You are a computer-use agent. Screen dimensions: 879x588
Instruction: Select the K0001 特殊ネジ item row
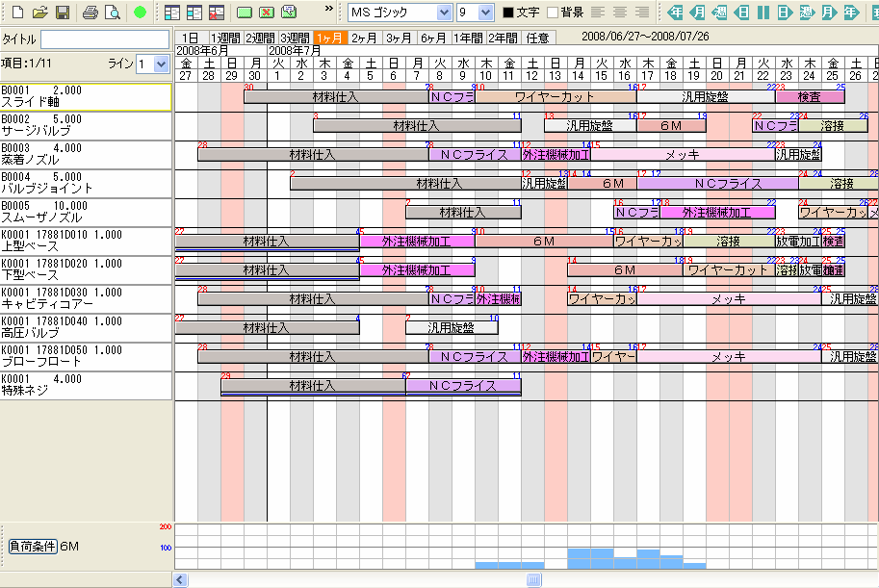tap(86, 386)
